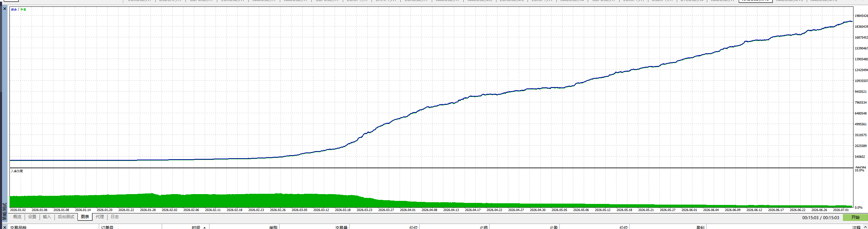Click the 交易量 volume column header
868x229 pixels.
[341, 227]
